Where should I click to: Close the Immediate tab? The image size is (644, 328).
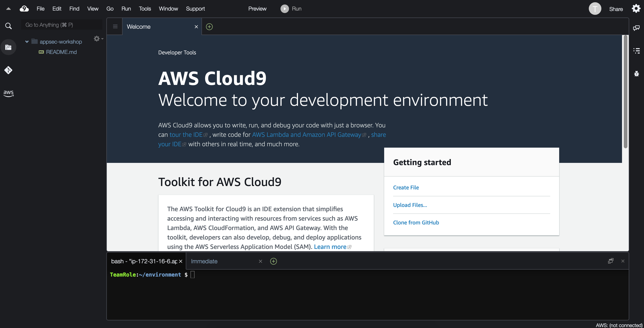point(260,262)
